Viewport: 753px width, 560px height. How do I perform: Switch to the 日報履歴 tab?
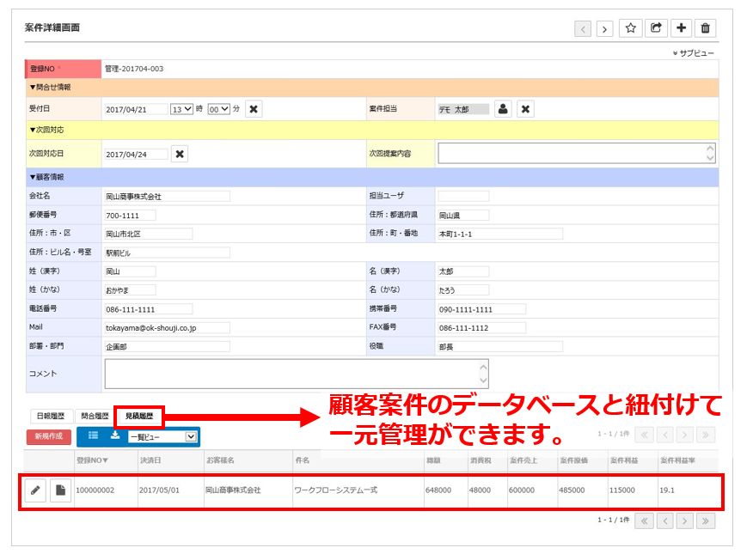(x=50, y=416)
